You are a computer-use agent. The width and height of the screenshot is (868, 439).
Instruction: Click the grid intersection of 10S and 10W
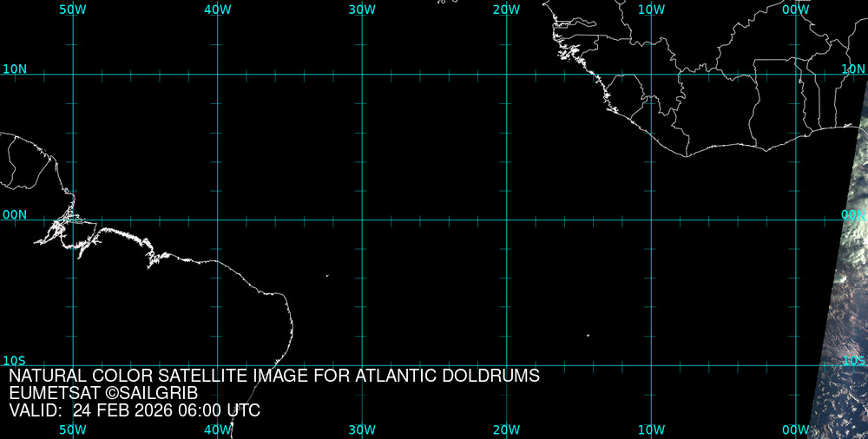(651, 364)
